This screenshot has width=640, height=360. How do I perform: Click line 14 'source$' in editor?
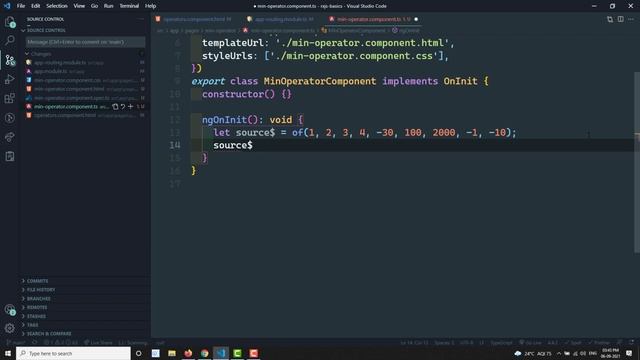233,145
